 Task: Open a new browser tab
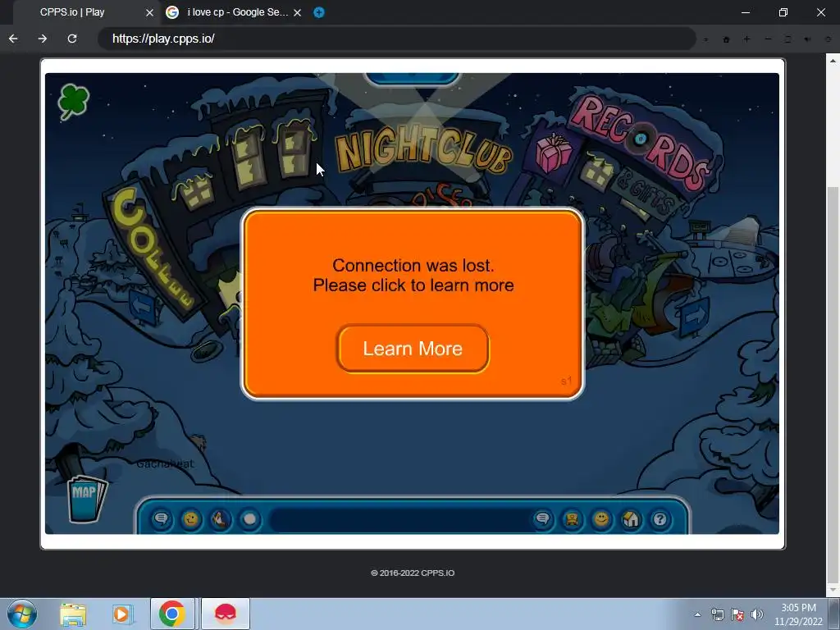tap(319, 12)
